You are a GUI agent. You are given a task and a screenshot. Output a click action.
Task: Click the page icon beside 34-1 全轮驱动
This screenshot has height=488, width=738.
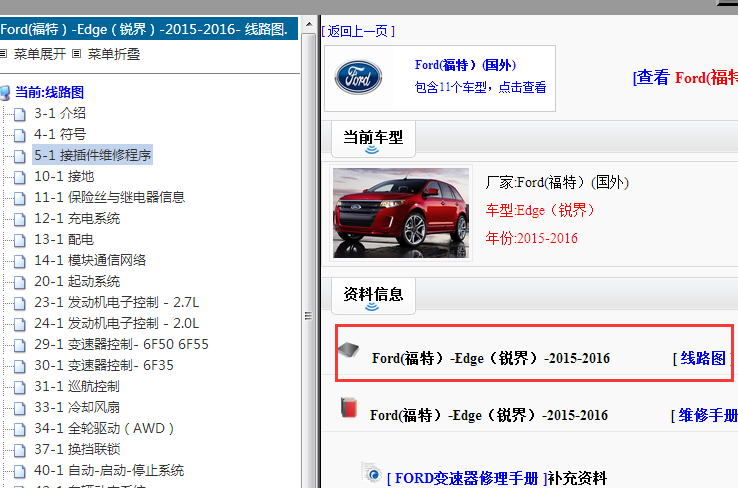(x=19, y=430)
